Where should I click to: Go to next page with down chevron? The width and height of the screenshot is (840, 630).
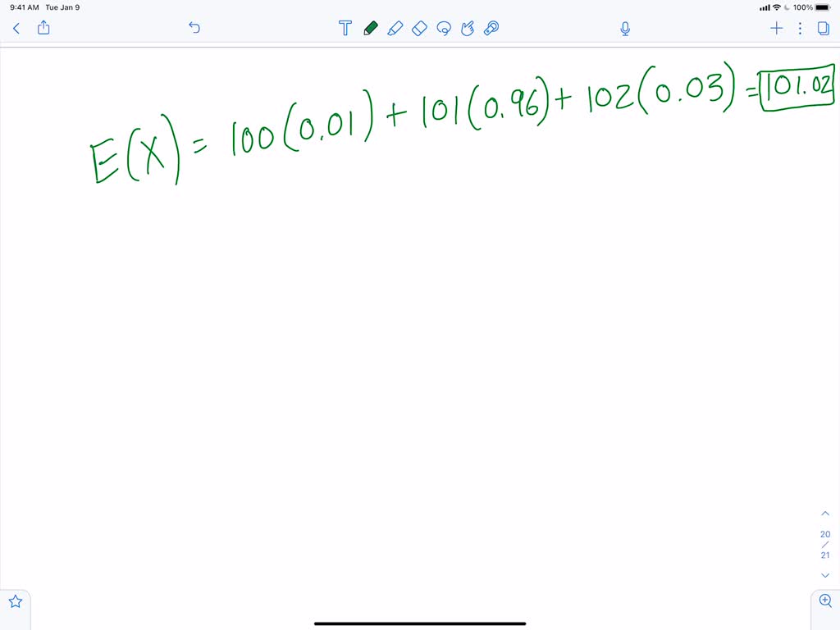pyautogui.click(x=825, y=575)
